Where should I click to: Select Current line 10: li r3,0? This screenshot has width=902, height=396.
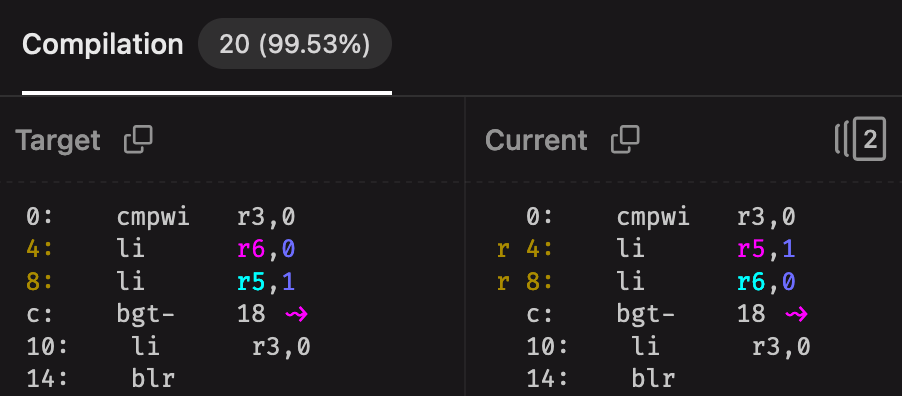[668, 347]
